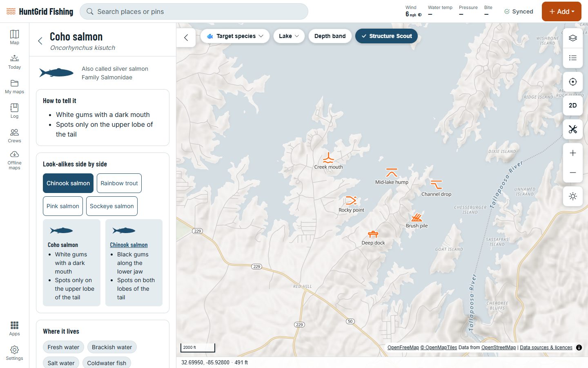Image resolution: width=588 pixels, height=368 pixels.
Task: Click the Coho salmon fish illustration
Action: tap(56, 73)
